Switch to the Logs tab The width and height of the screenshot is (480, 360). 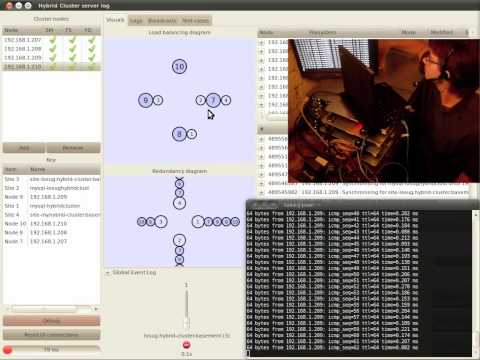(x=136, y=21)
